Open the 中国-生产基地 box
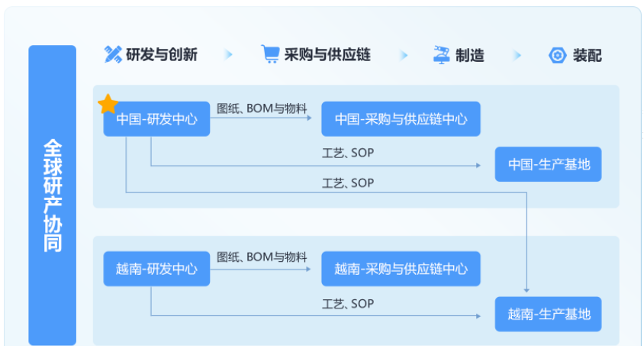 point(549,164)
